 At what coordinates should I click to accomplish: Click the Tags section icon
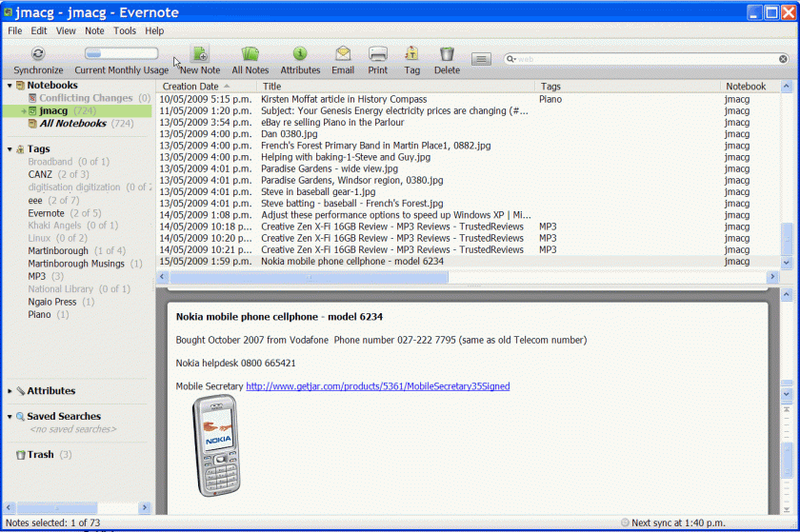20,148
